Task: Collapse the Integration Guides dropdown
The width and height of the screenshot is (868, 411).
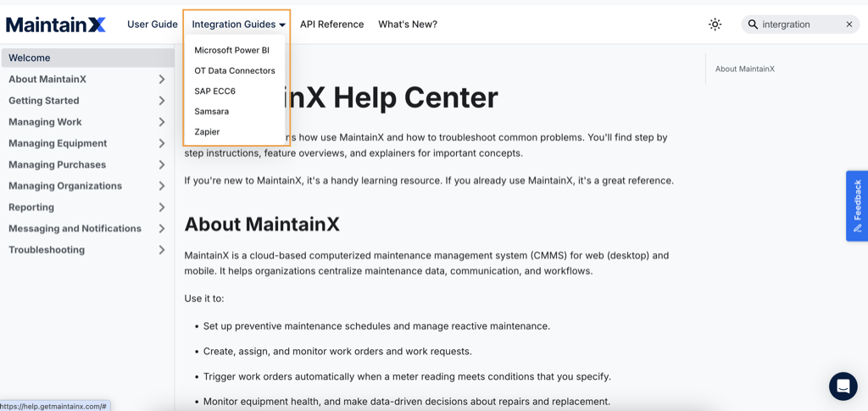Action: (x=238, y=25)
